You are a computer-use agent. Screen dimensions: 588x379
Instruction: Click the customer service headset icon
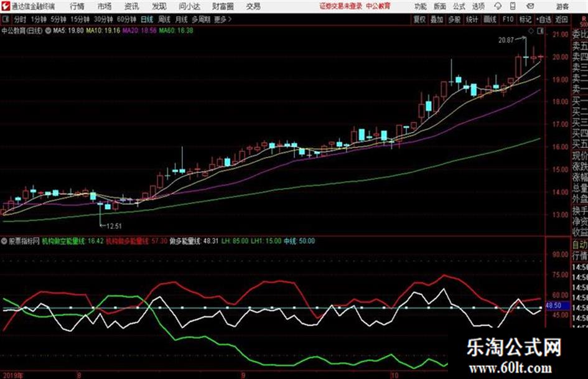498,6
